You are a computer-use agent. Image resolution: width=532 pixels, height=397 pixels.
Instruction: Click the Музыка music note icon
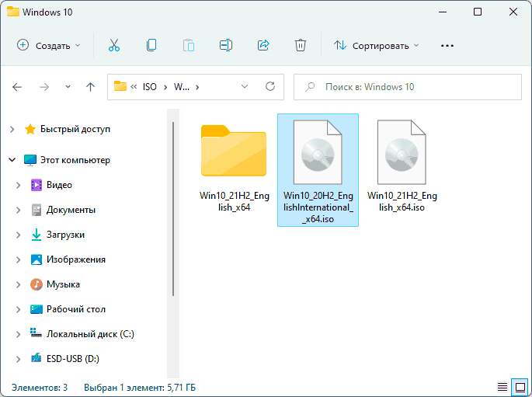pyautogui.click(x=37, y=284)
